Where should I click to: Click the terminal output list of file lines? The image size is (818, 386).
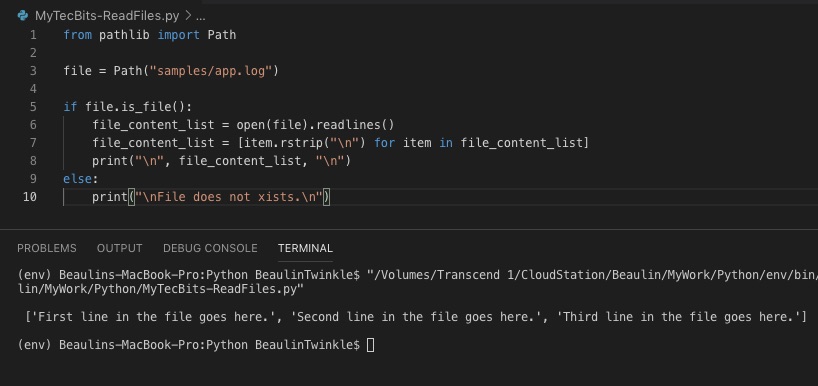pos(416,317)
